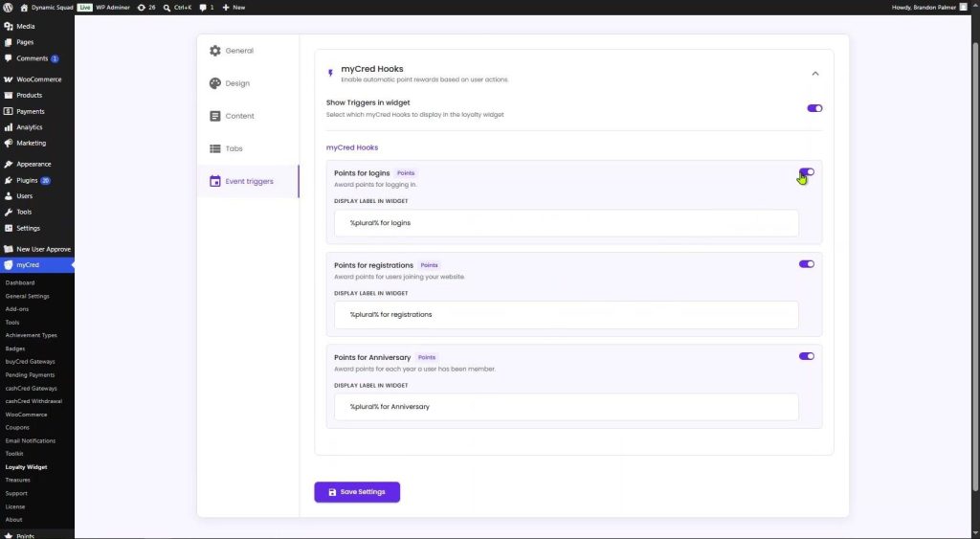Click the Content document icon
The height and width of the screenshot is (539, 980).
pyautogui.click(x=215, y=116)
